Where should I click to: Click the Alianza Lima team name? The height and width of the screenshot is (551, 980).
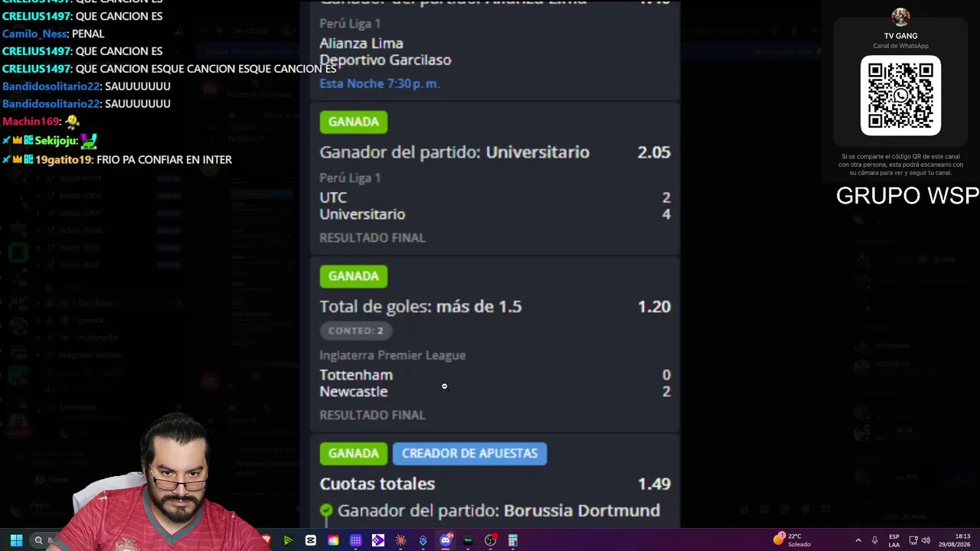coord(361,44)
